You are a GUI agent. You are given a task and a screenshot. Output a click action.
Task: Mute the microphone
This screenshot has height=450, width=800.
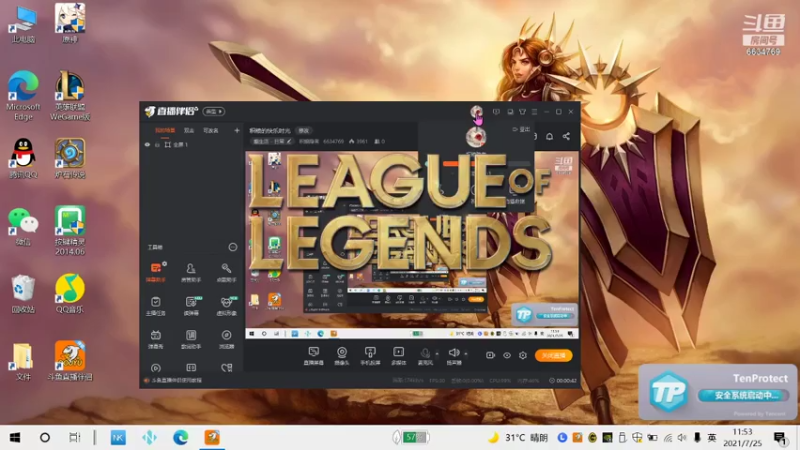point(425,353)
